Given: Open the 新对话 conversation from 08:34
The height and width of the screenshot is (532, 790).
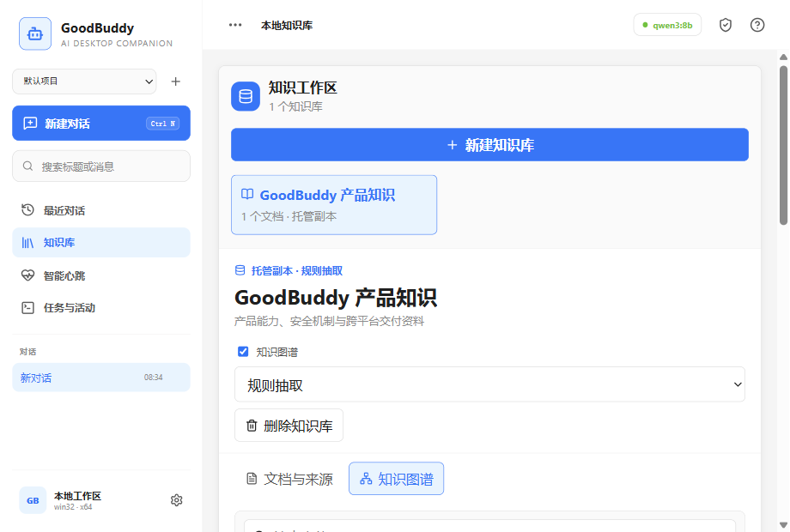Looking at the screenshot, I should coord(101,378).
